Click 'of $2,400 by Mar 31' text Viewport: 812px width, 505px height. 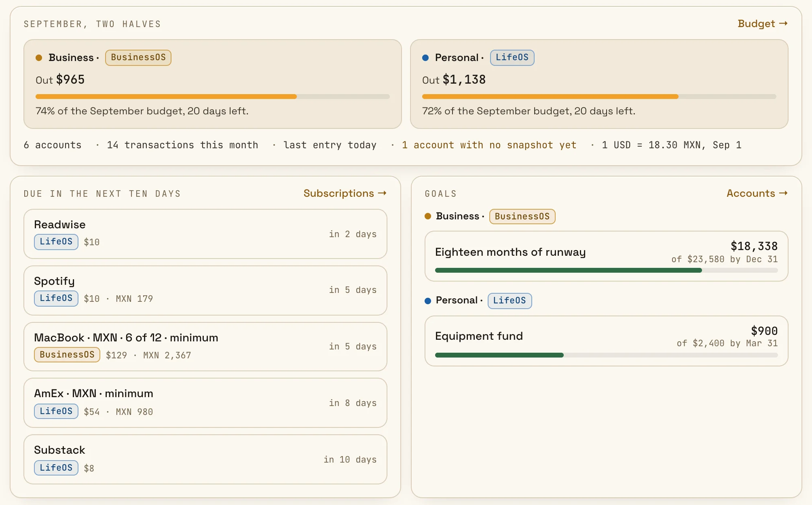[x=727, y=343]
